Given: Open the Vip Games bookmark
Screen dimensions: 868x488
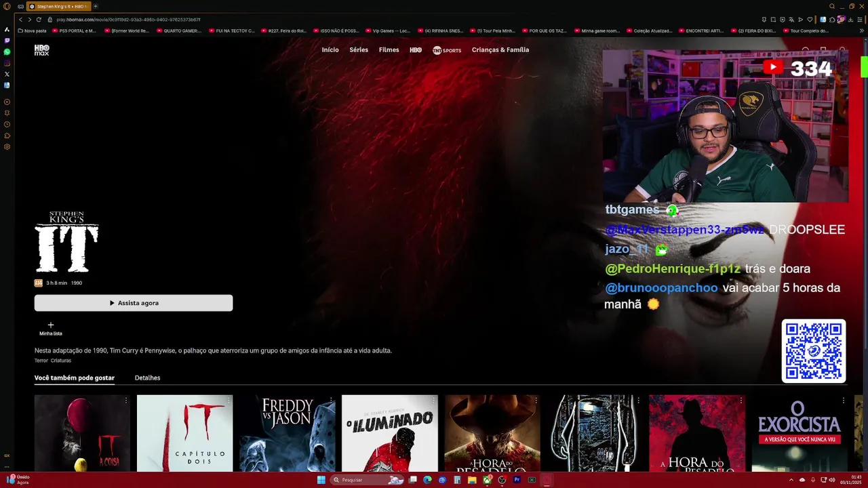Looking at the screenshot, I should pos(388,30).
